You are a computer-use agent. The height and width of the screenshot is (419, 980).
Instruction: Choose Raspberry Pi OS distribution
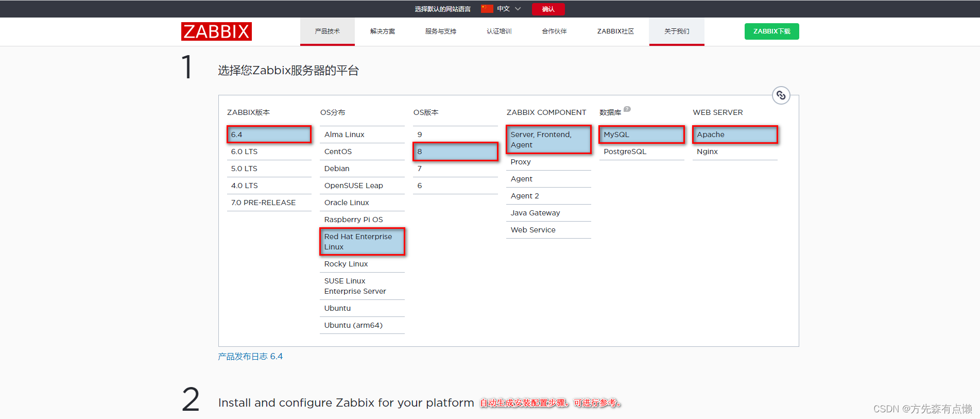click(362, 220)
